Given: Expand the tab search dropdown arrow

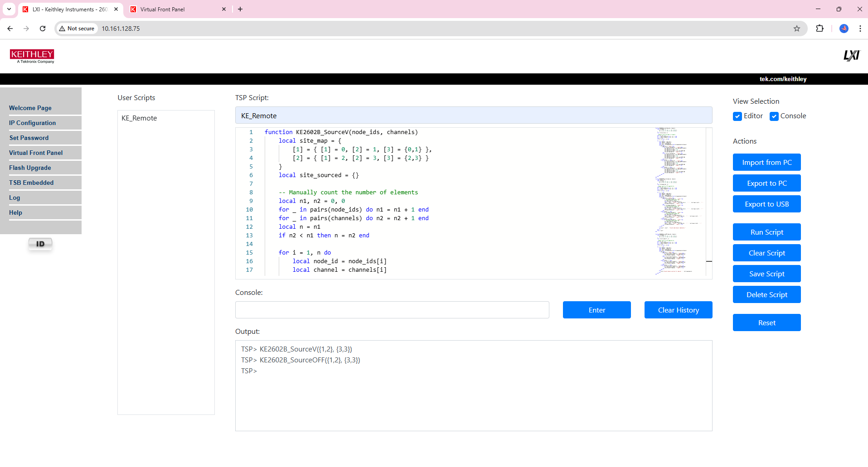Looking at the screenshot, I should click(x=9, y=9).
